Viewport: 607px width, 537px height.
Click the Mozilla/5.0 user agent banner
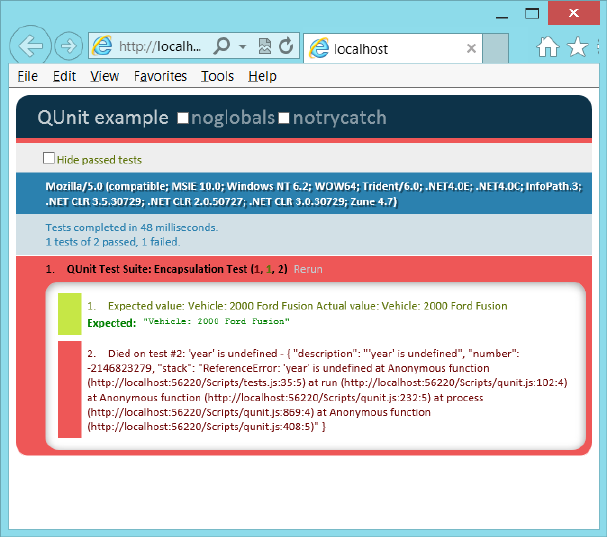click(x=304, y=194)
